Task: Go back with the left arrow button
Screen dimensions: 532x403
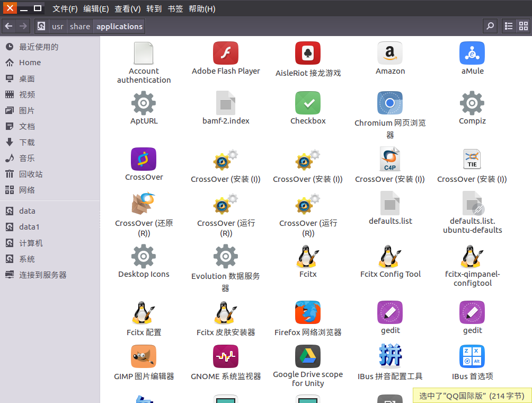Action: tap(9, 26)
